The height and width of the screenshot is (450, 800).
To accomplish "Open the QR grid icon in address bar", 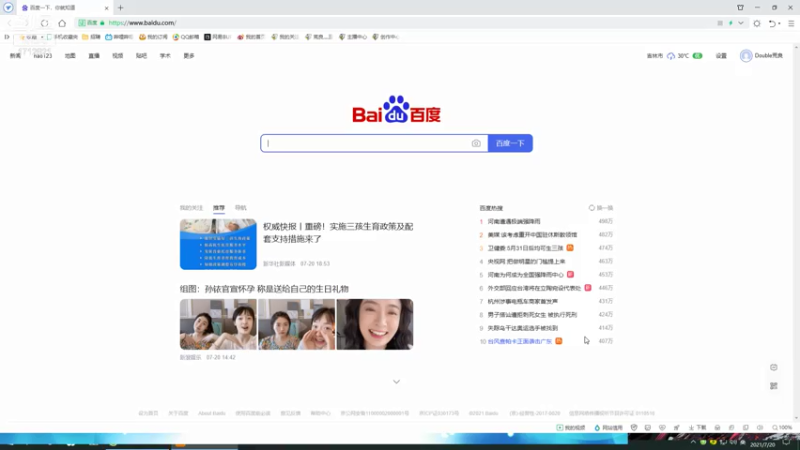I will tap(720, 23).
